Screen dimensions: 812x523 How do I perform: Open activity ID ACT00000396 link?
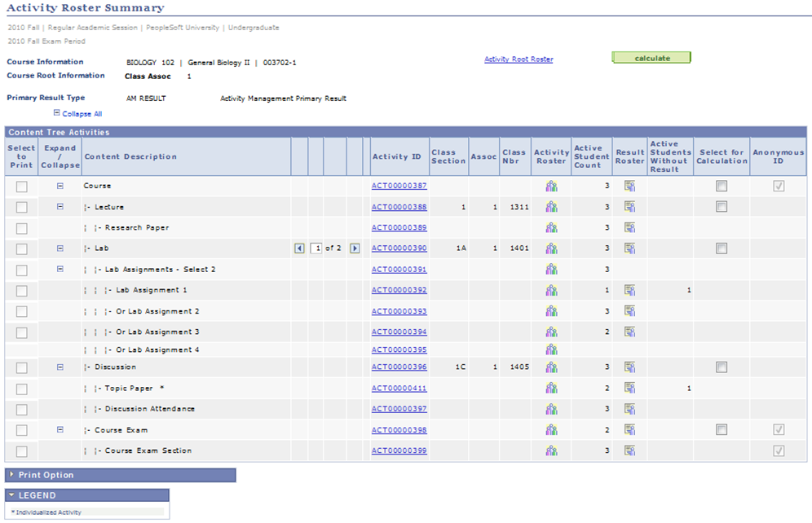pos(399,367)
